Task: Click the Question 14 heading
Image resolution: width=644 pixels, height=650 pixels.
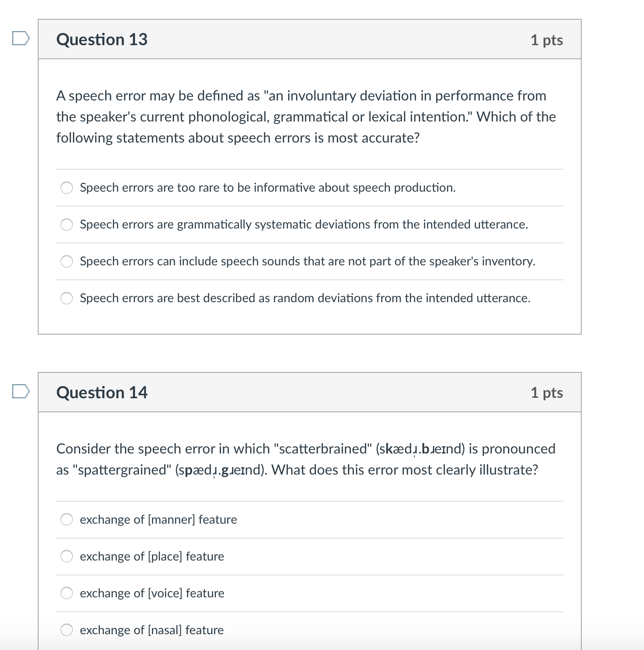Action: click(102, 393)
